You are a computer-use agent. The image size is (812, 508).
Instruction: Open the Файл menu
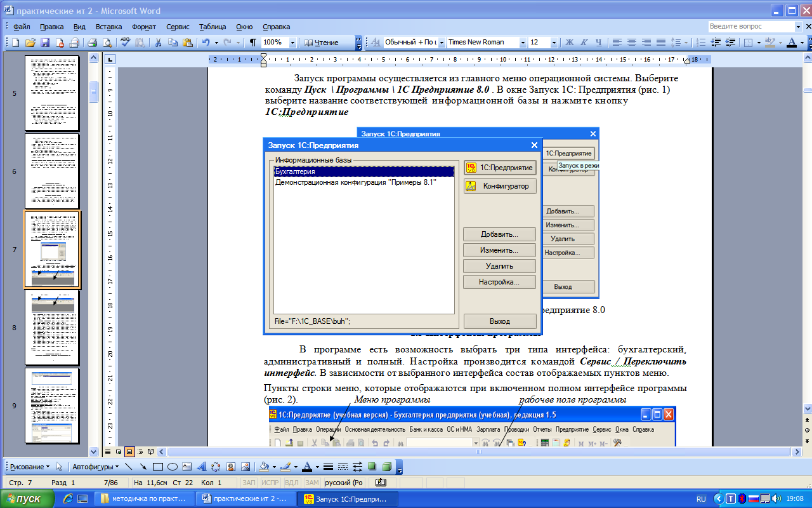pyautogui.click(x=21, y=27)
